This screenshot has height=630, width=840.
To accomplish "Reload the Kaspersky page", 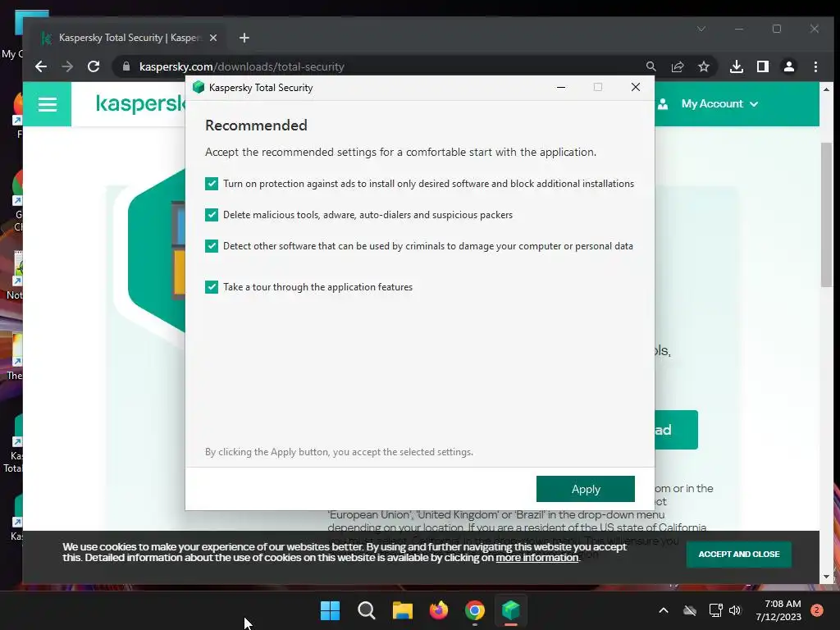I will click(x=94, y=66).
